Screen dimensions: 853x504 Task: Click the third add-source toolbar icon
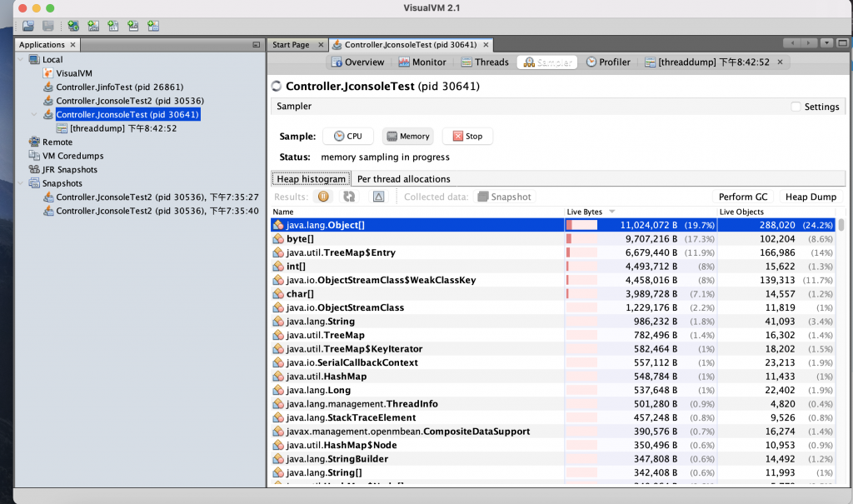(x=113, y=26)
